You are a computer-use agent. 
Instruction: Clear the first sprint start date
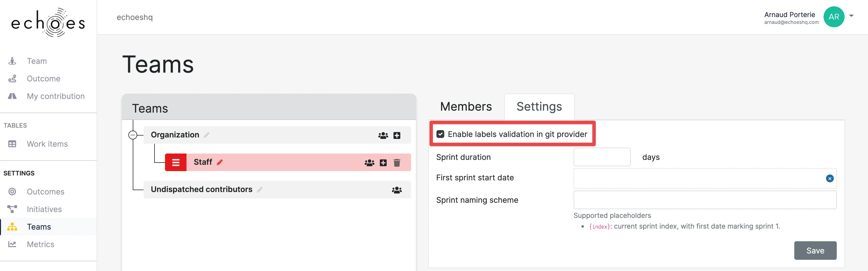pyautogui.click(x=830, y=179)
